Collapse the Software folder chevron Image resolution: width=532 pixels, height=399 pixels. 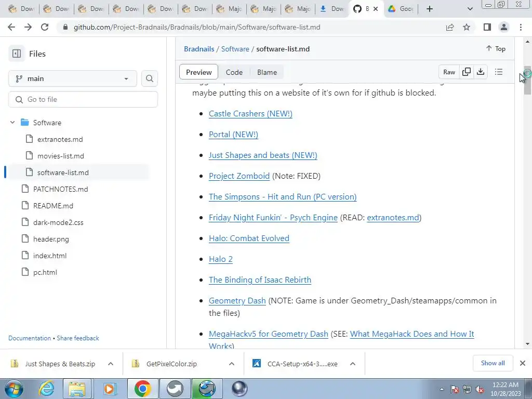(12, 123)
